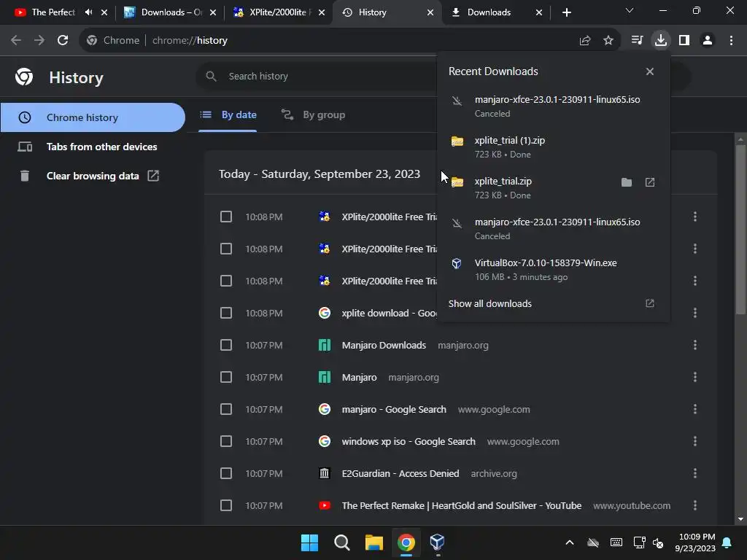The height and width of the screenshot is (560, 747).
Task: Click the share page icon in address bar
Action: [x=585, y=41]
